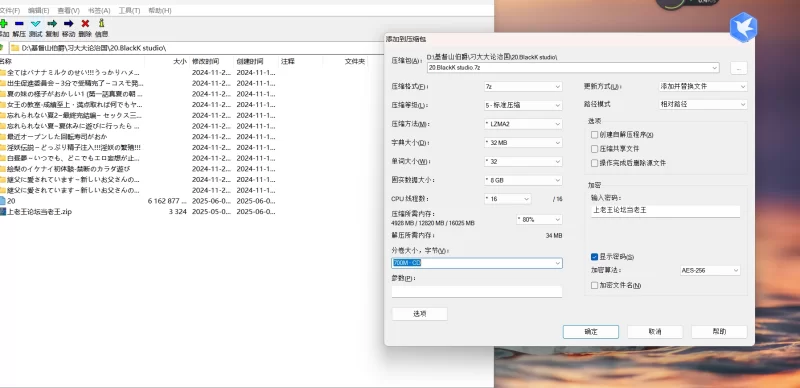Screen dimensions: 800x388
Task: Click the 参数 parameters input field
Action: click(x=477, y=291)
